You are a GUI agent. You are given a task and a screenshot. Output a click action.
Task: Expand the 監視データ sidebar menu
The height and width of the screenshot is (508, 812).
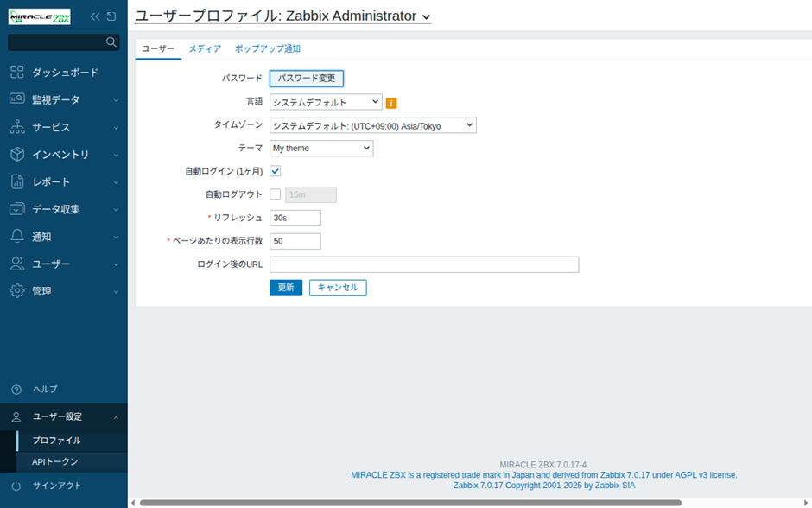pos(65,100)
